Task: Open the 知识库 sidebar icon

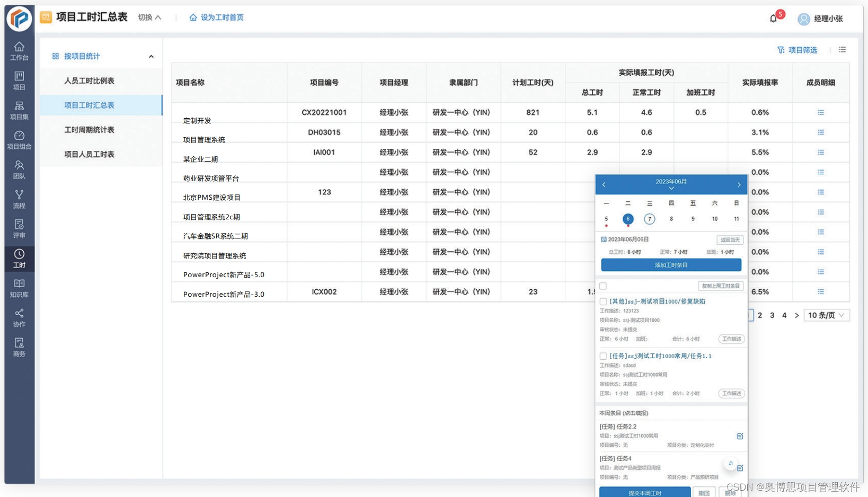Action: (x=19, y=288)
